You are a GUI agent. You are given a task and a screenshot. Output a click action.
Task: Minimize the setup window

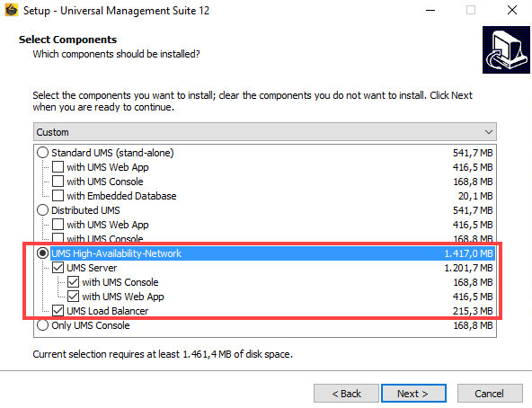coord(430,10)
